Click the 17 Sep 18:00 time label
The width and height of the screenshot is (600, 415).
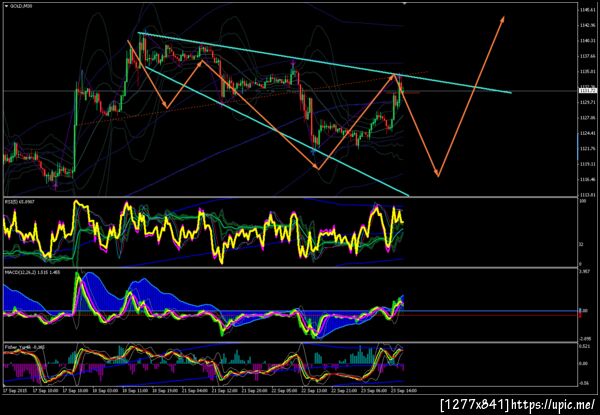pyautogui.click(x=76, y=391)
